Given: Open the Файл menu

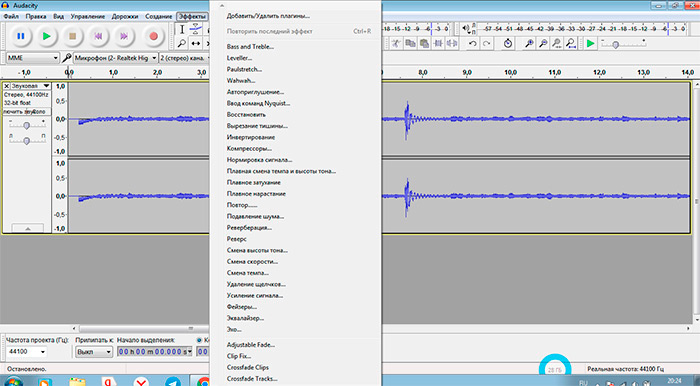Looking at the screenshot, I should 11,17.
